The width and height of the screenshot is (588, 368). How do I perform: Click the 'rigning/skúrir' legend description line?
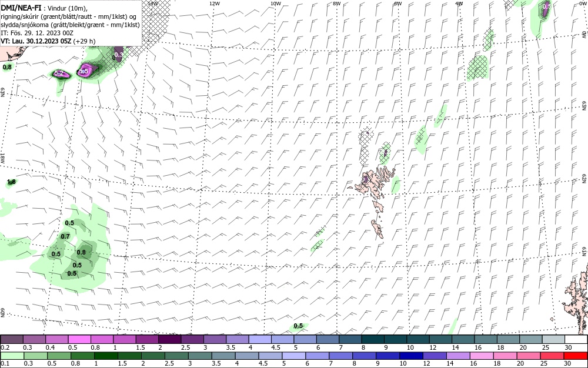[69, 17]
